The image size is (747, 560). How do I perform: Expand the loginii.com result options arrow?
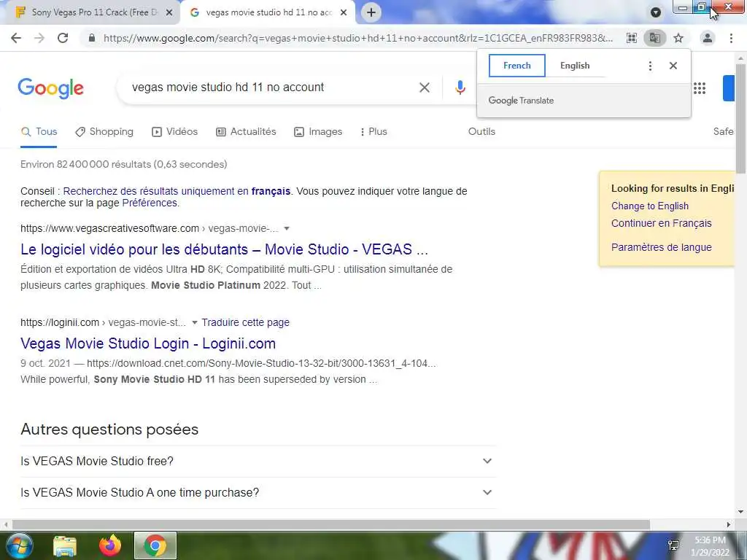tap(194, 323)
